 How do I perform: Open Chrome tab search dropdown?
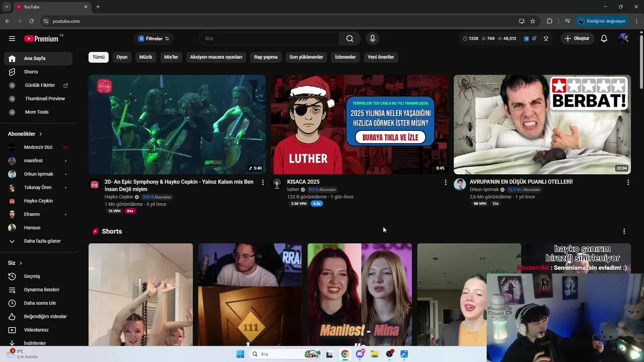[7, 7]
